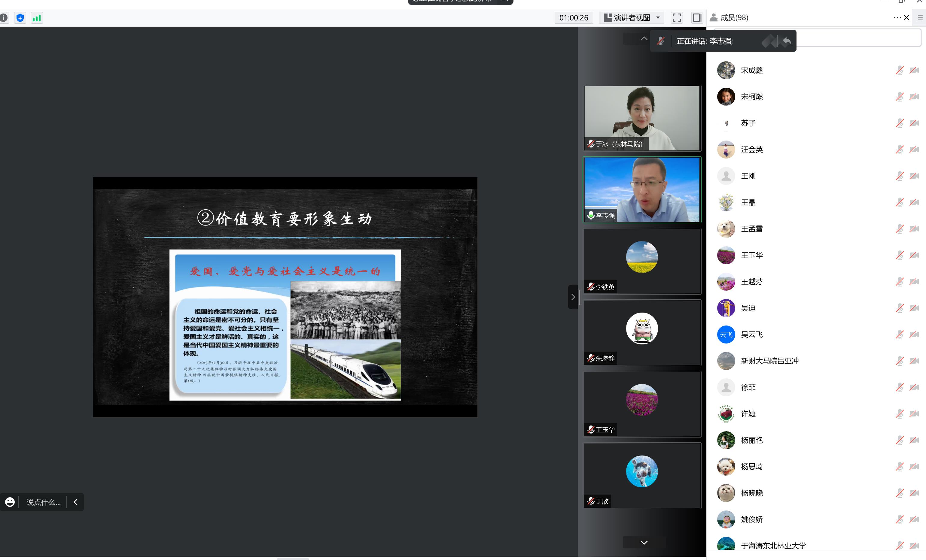This screenshot has width=926, height=560.
Task: Collapse video strip with side arrow
Action: [573, 297]
